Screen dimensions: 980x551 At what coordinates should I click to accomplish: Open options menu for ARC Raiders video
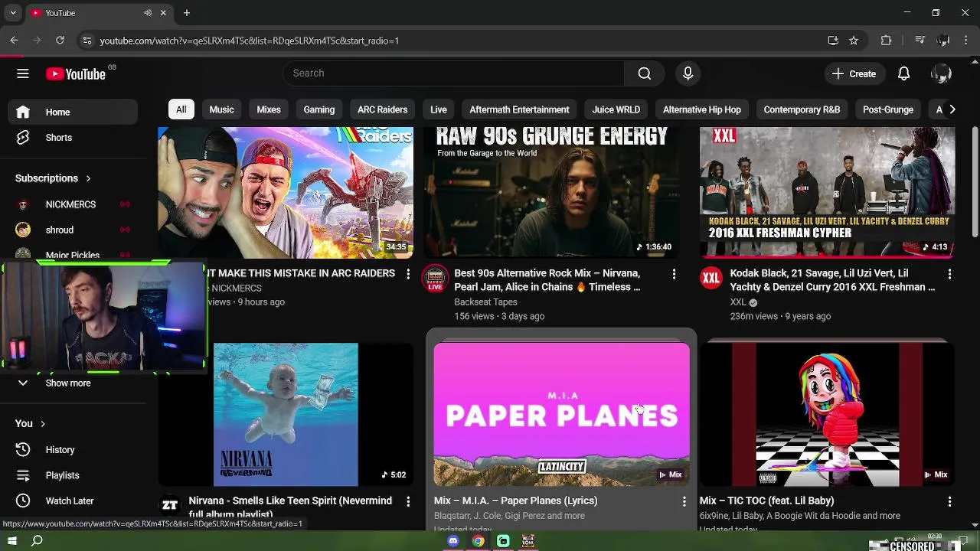click(408, 273)
